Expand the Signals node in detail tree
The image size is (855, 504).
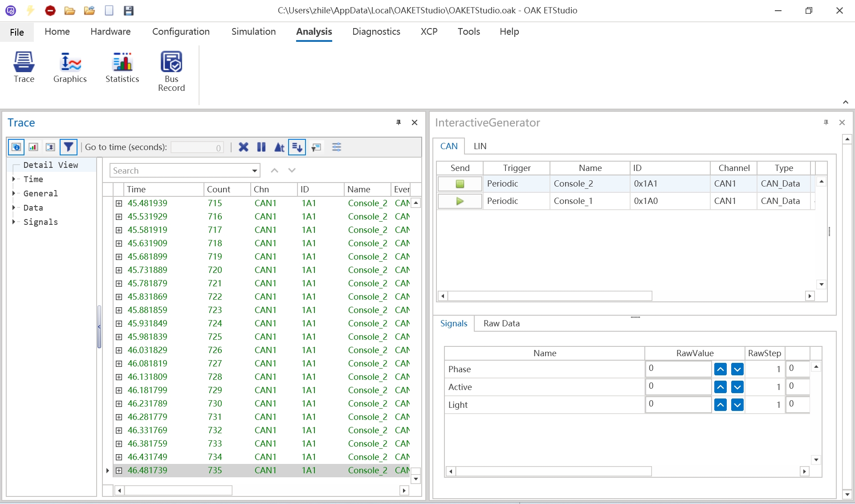tap(14, 222)
